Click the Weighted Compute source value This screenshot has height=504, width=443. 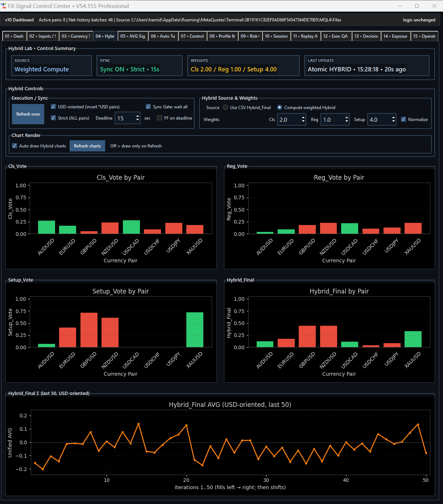pyautogui.click(x=42, y=69)
